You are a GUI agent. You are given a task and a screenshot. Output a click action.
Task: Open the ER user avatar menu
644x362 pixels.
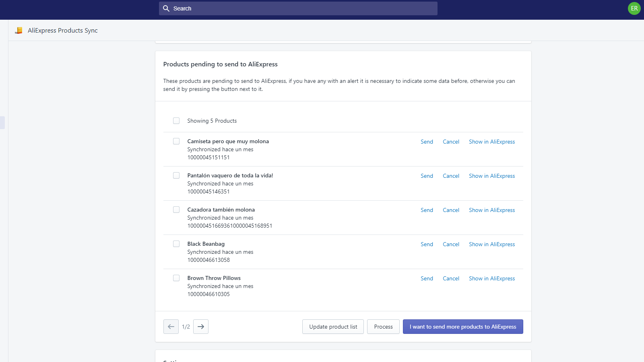click(x=634, y=8)
